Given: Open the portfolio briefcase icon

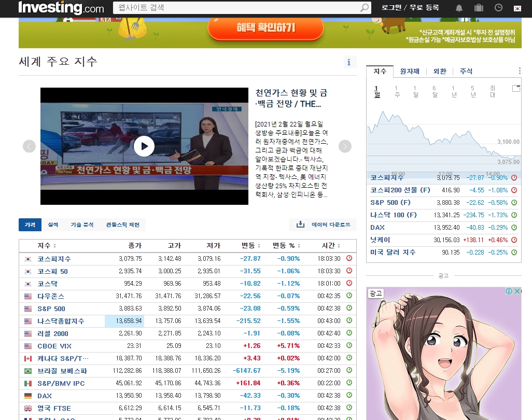Looking at the screenshot, I should 479,7.
